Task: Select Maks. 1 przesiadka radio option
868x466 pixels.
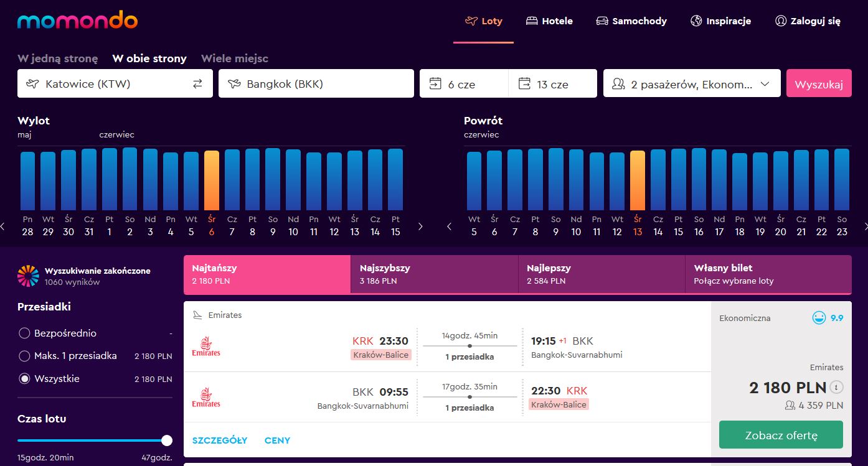Action: click(24, 356)
